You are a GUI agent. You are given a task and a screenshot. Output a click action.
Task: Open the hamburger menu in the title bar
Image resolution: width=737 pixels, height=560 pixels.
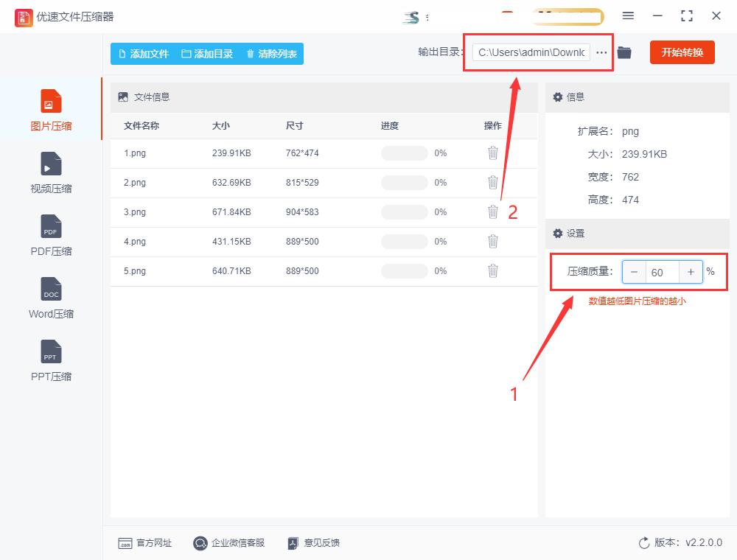(628, 15)
